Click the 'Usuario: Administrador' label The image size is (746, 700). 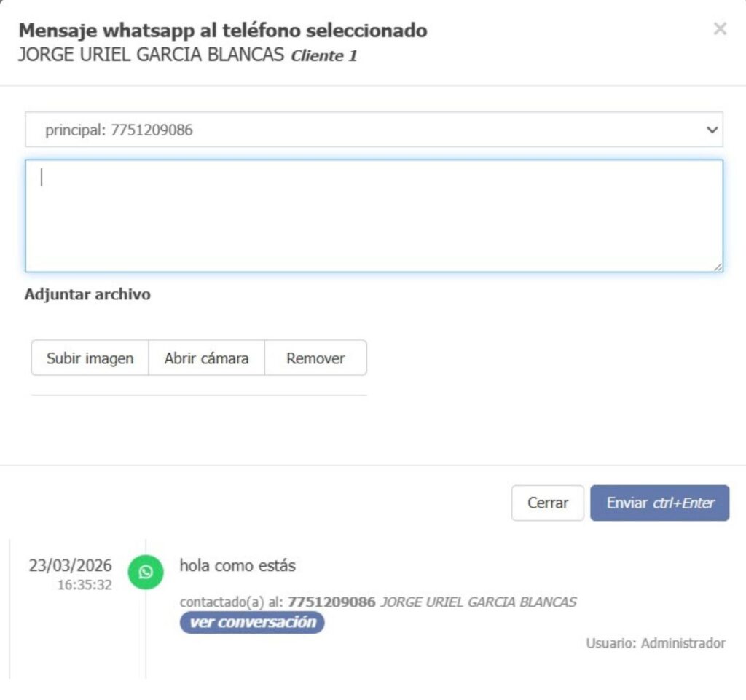click(655, 643)
